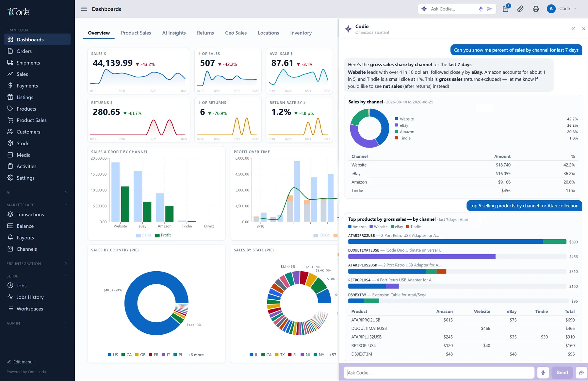Open Shipments from the sidebar

(x=37, y=63)
